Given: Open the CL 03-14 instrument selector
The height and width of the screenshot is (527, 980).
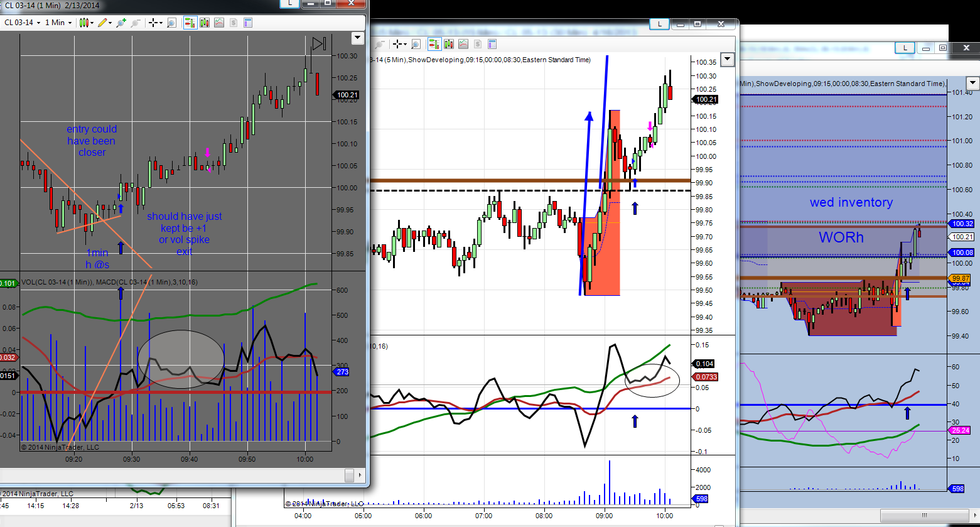Looking at the screenshot, I should [23, 23].
